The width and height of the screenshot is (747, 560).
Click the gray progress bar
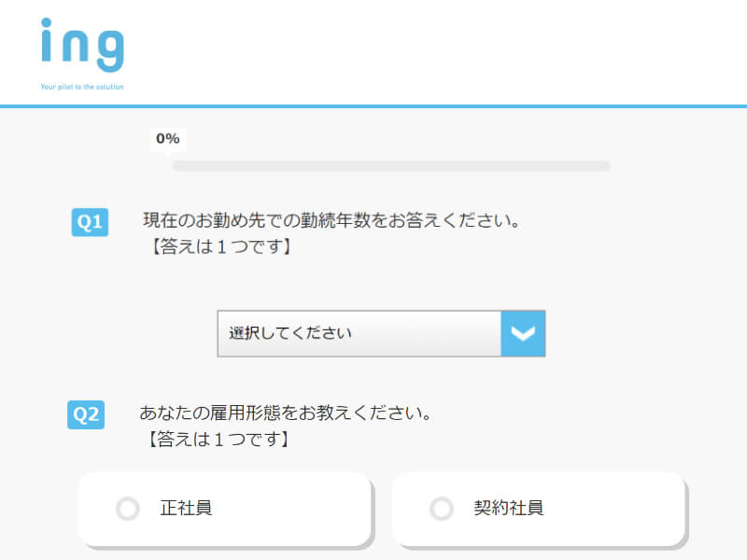click(391, 166)
